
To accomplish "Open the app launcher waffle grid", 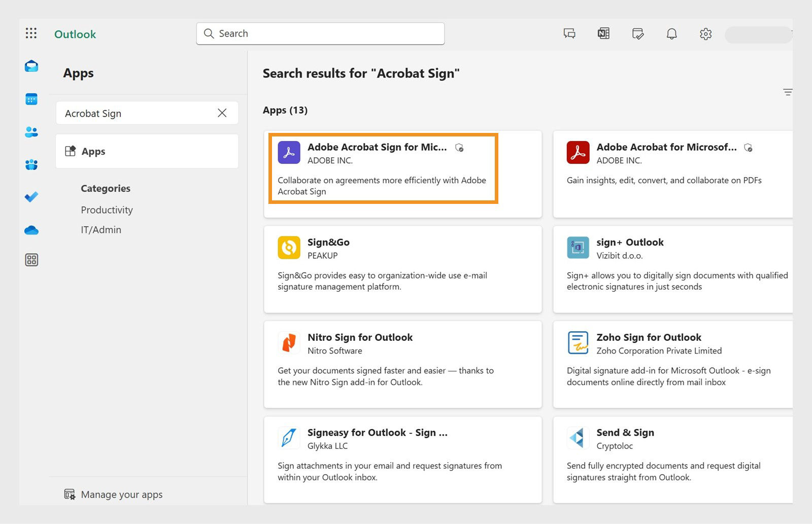I will [31, 33].
